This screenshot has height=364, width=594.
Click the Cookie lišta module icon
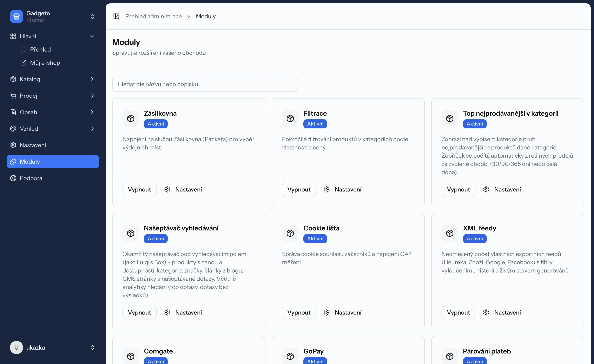point(290,233)
